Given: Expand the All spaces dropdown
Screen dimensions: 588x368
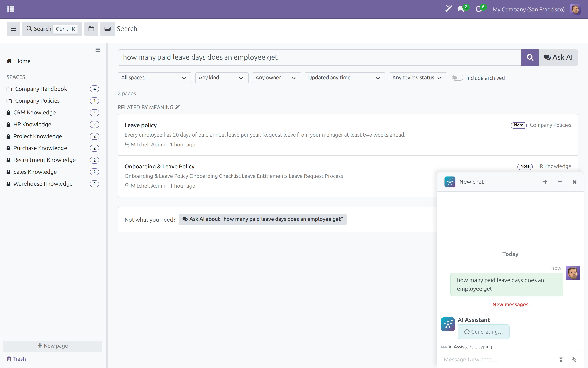Looking at the screenshot, I should pyautogui.click(x=155, y=78).
